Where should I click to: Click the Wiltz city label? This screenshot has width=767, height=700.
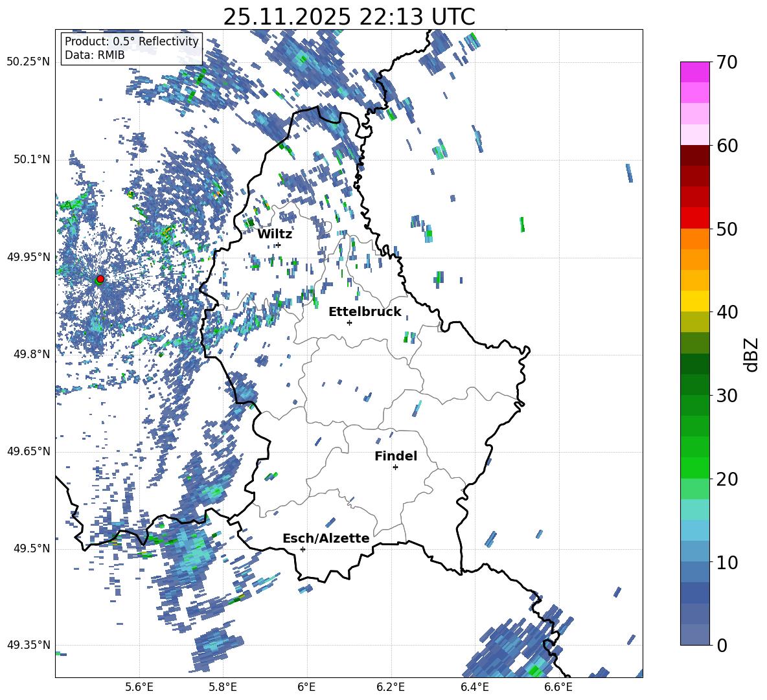(x=275, y=234)
